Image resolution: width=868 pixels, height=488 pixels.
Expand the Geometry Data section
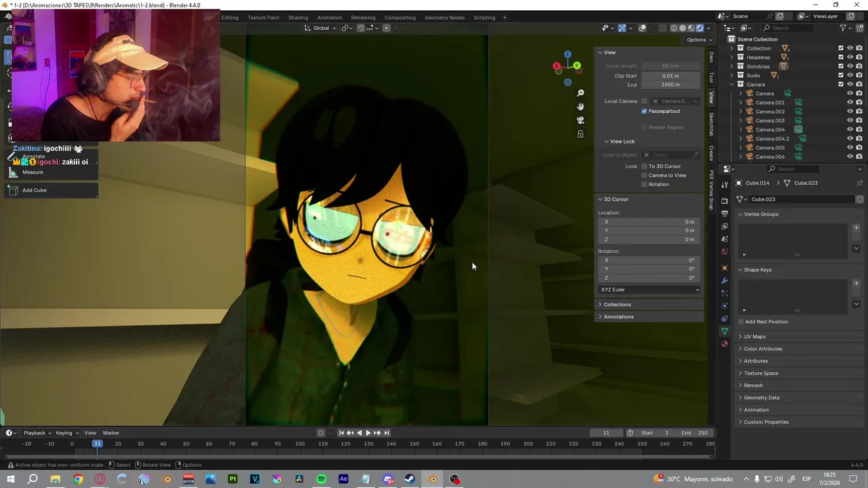click(762, 397)
